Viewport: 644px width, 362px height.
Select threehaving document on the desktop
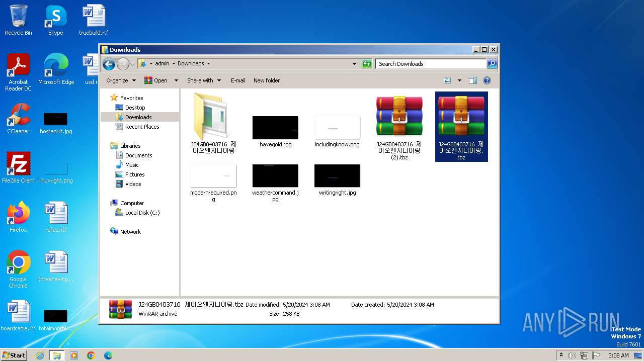56,266
